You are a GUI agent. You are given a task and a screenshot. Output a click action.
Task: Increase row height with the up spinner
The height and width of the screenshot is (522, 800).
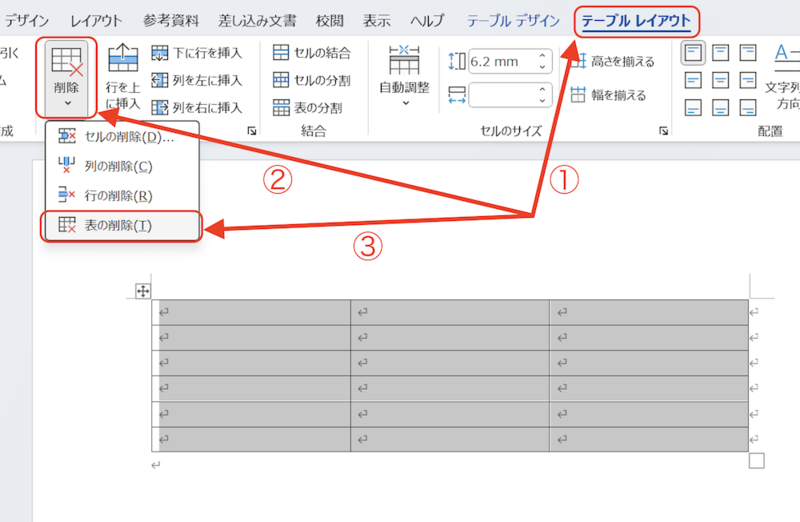coord(542,56)
